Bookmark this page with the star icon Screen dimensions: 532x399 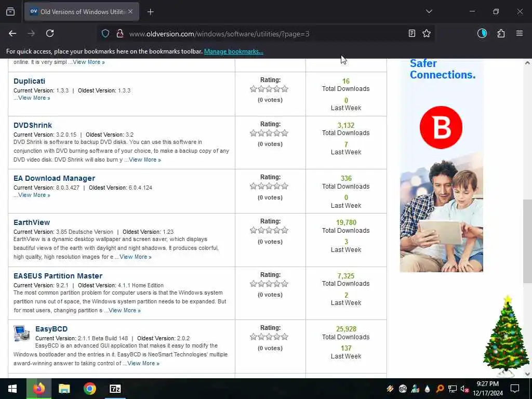(x=427, y=33)
